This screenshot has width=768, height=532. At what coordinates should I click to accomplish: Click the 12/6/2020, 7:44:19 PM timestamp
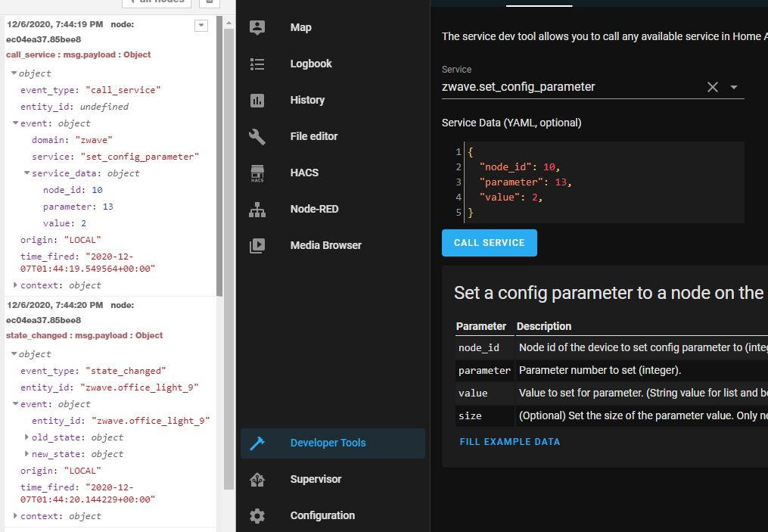54,24
